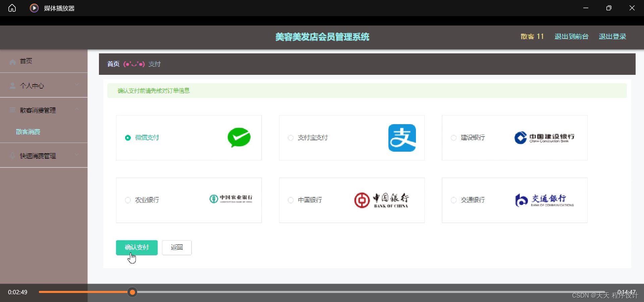644x302 pixels.
Task: Open the 快速消费管理 sidebar menu
Action: (44, 156)
